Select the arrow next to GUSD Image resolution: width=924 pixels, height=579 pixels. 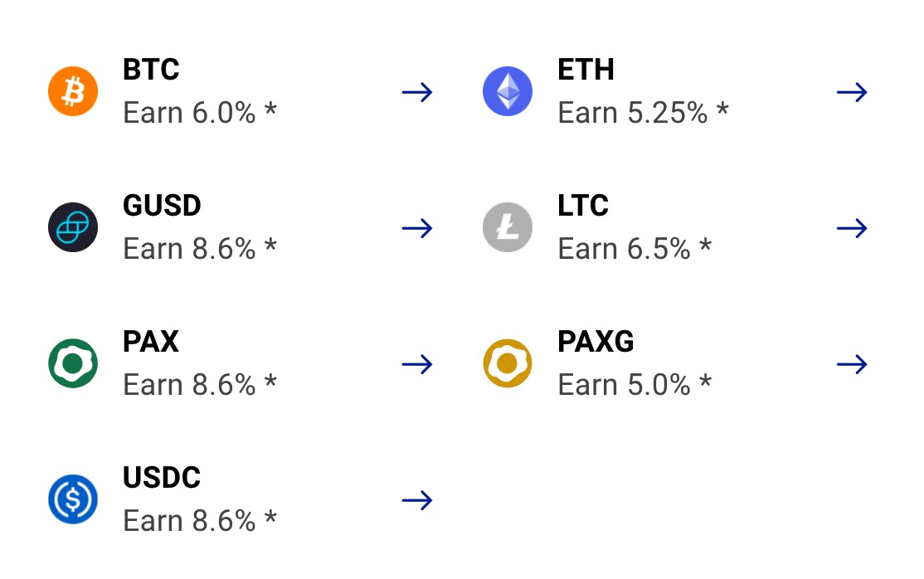(416, 227)
